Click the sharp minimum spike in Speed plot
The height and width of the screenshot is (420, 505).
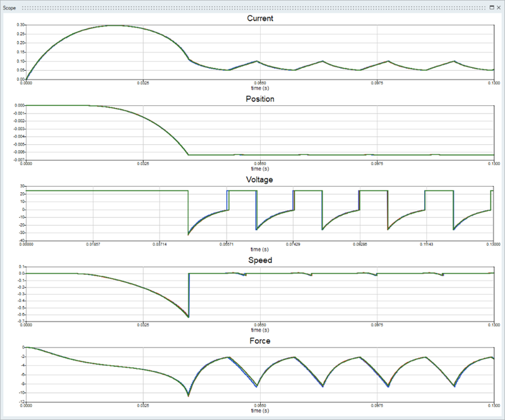[188, 317]
